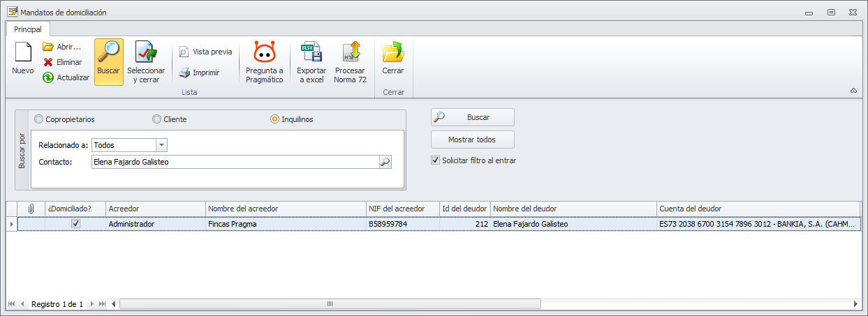
Task: Click Exportar a excel icon
Action: [x=311, y=52]
